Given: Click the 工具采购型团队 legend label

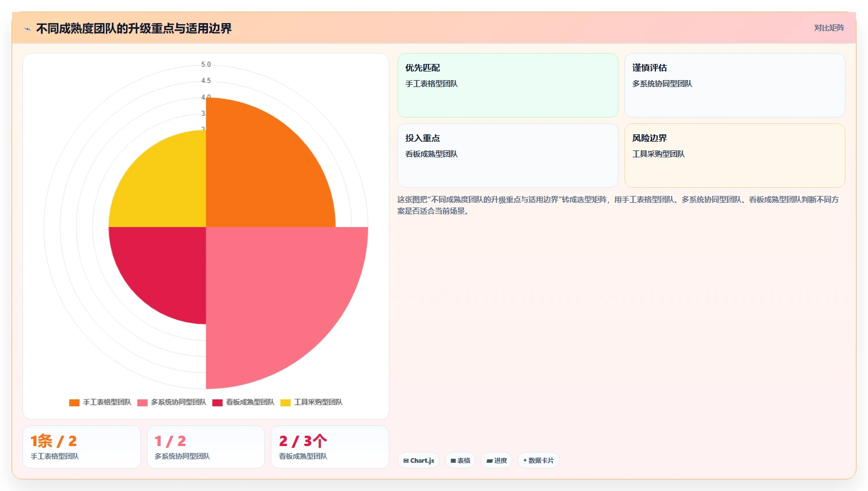Looking at the screenshot, I should coord(319,402).
